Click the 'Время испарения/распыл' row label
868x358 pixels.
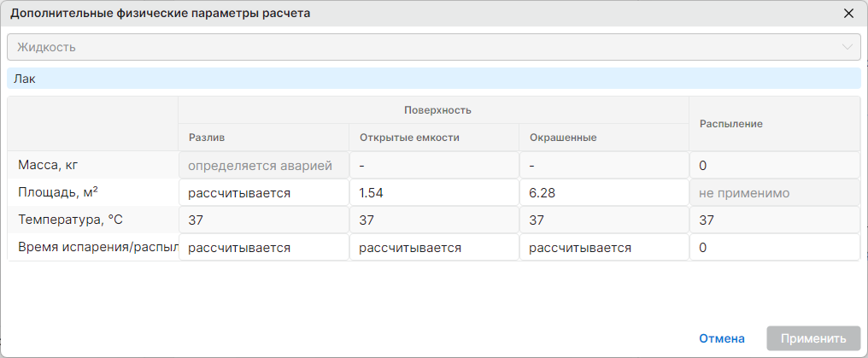coord(97,247)
